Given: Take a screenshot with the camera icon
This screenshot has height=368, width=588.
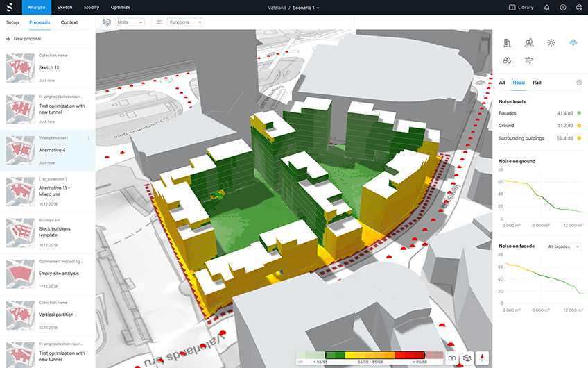Looking at the screenshot, I should [452, 358].
